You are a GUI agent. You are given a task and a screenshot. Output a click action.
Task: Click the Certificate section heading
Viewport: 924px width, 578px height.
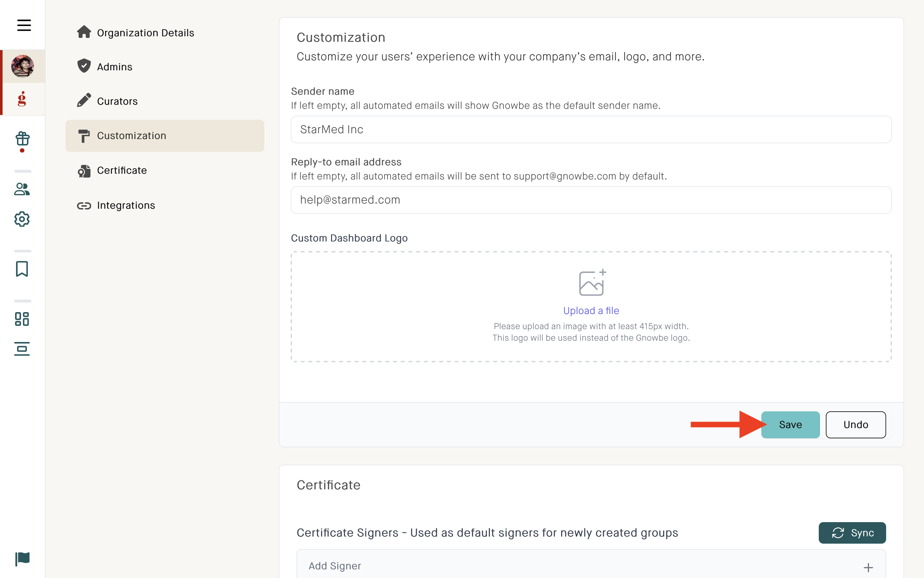pos(328,485)
